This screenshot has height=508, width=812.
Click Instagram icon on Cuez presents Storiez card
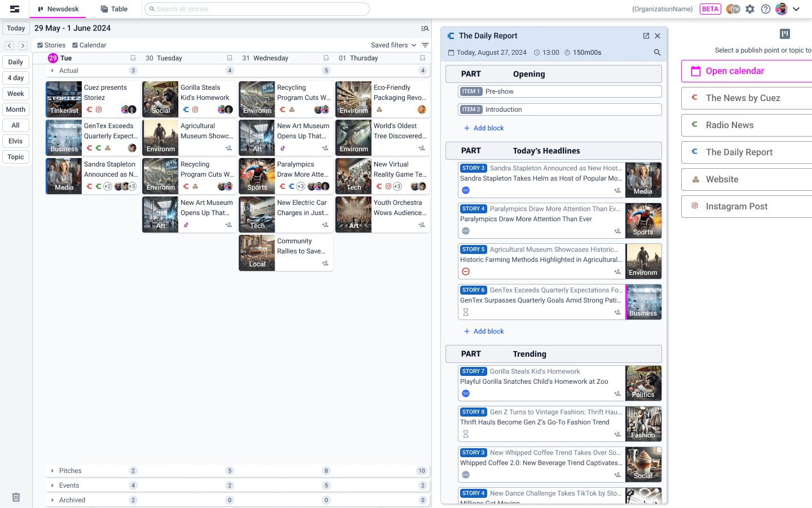coord(99,110)
